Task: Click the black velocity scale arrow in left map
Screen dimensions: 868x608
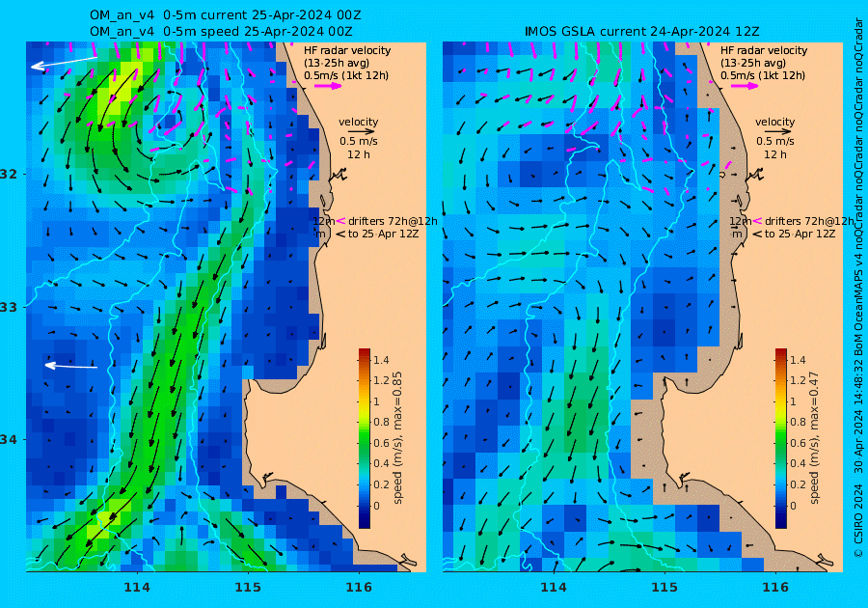Action: 362,132
